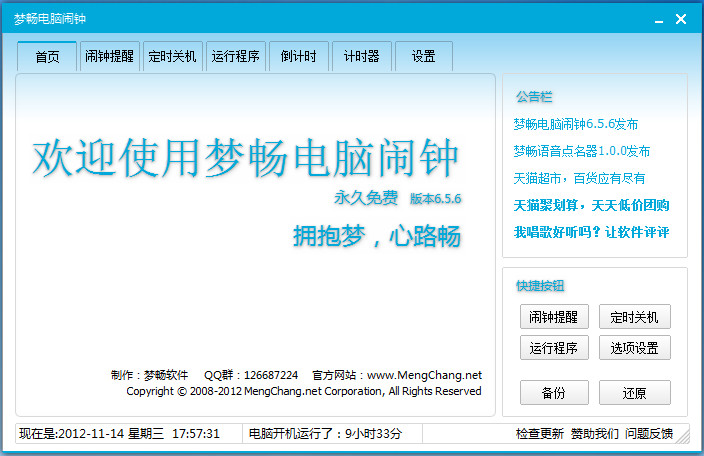Minimize the 梦畅电脑闹钟 window
Screen dimensions: 704x456
[659, 19]
